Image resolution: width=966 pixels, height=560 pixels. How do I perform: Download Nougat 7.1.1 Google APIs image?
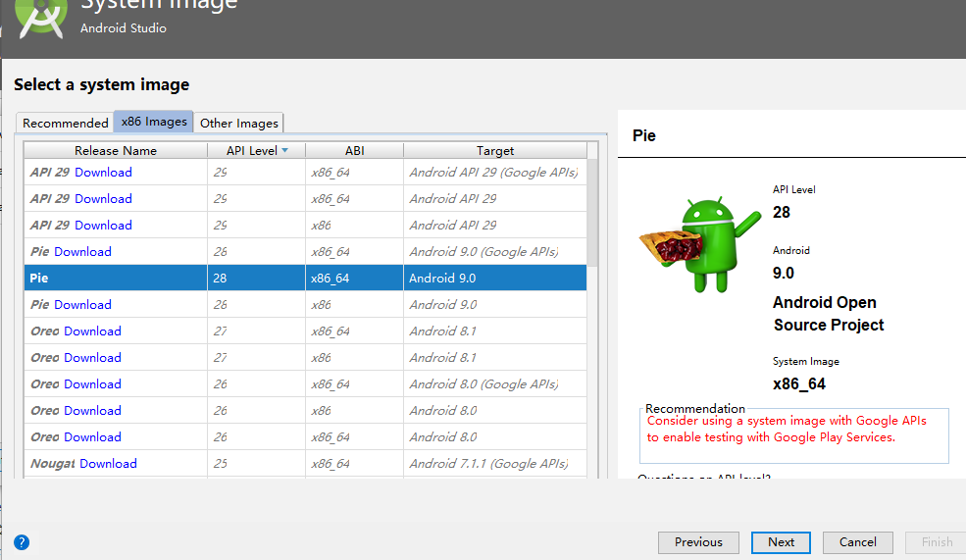[x=109, y=463]
